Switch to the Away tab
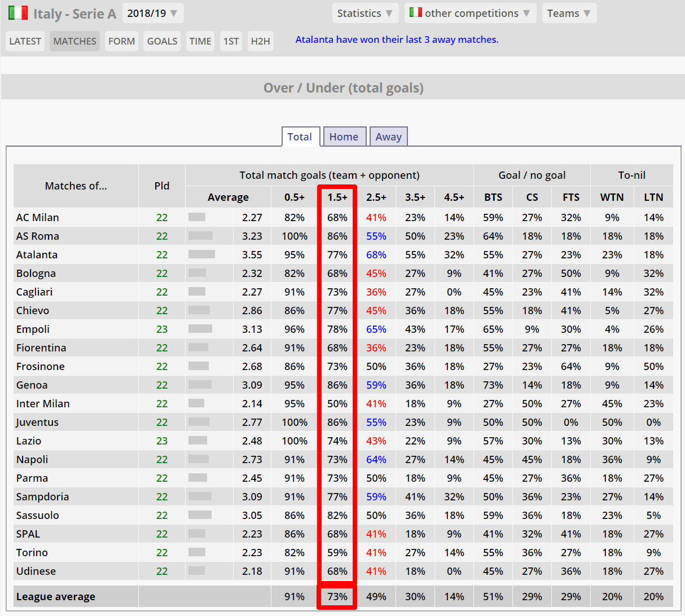 [389, 137]
